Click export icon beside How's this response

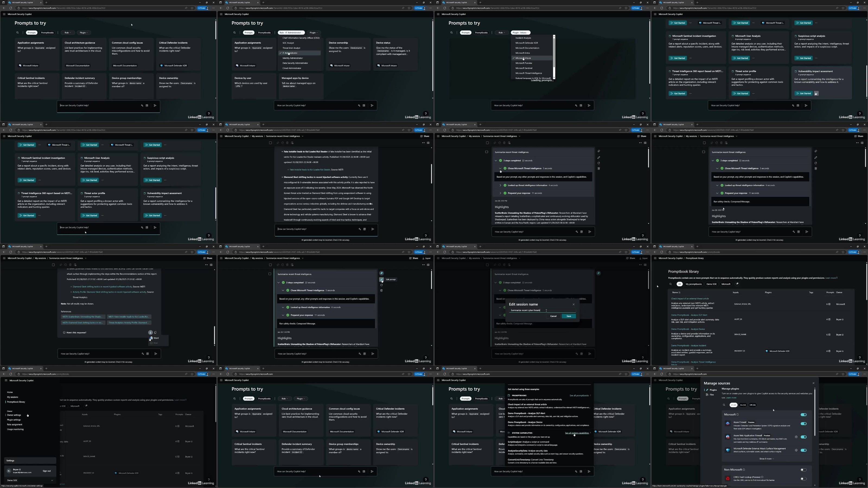click(151, 332)
